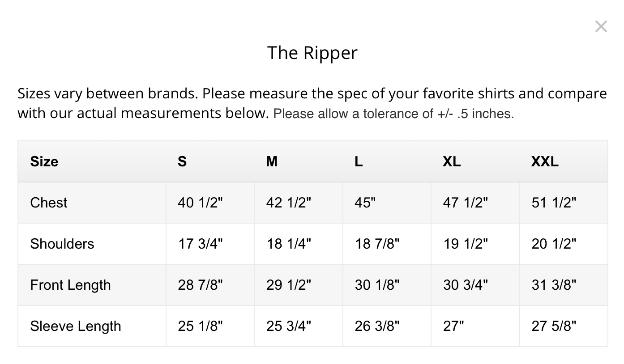Image resolution: width=624 pixels, height=364 pixels.
Task: Select the Shoulders row label
Action: (x=62, y=244)
